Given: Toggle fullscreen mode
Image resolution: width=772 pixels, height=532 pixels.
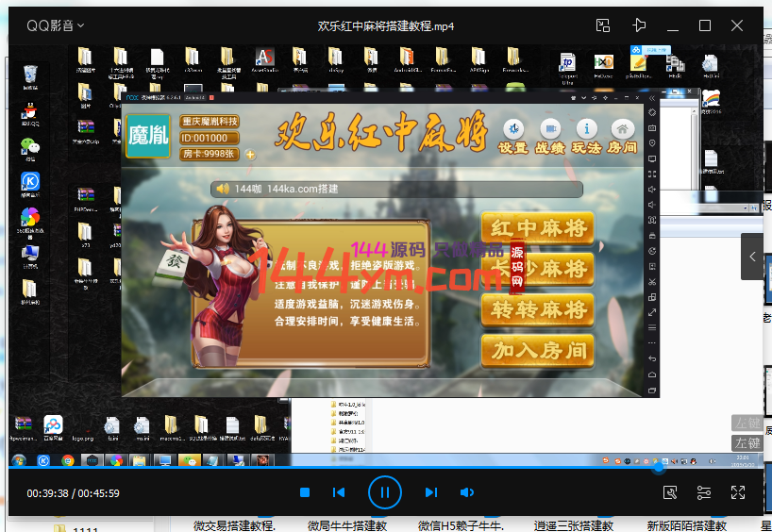Looking at the screenshot, I should 738,492.
